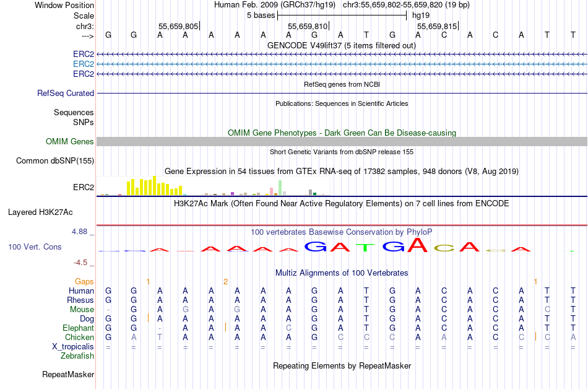Select the Chicken alignment row label
The height and width of the screenshot is (389, 588).
coord(79,337)
